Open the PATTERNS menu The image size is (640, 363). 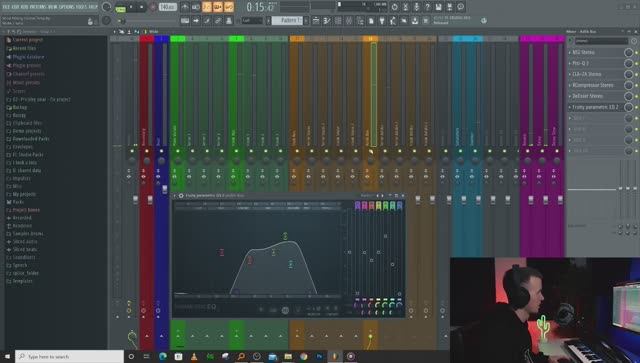(x=39, y=7)
